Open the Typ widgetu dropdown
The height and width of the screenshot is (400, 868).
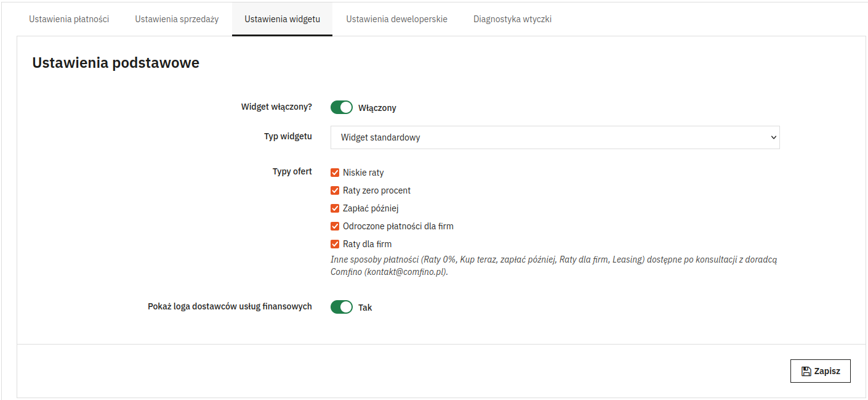(x=555, y=137)
